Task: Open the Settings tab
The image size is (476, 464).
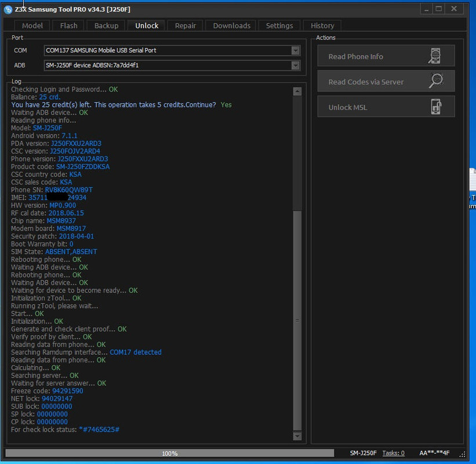Action: [279, 26]
